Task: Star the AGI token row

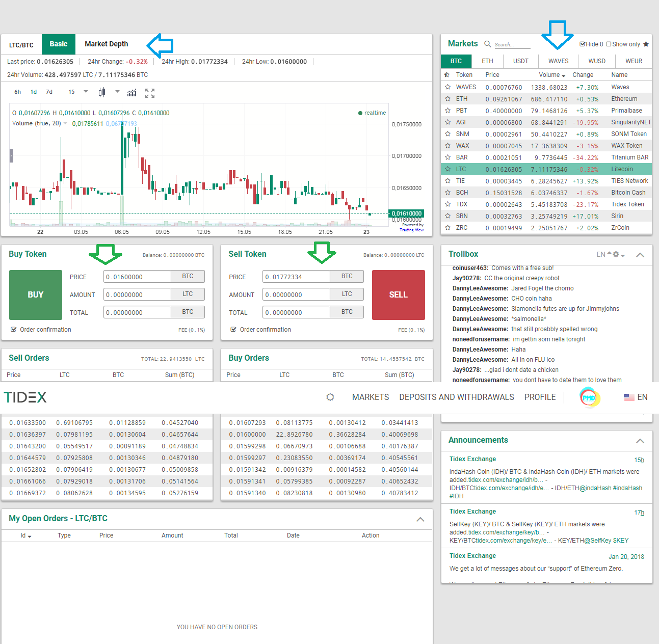Action: coord(447,122)
